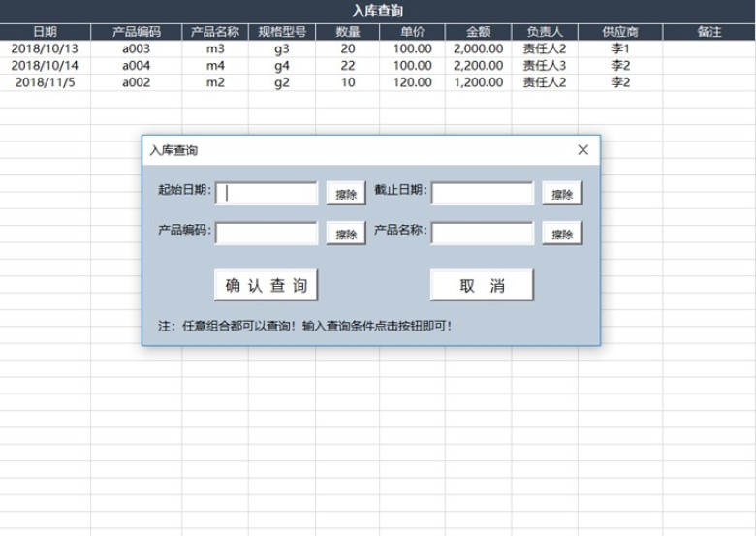
Task: Click the 确认查询 button
Action: pos(267,285)
